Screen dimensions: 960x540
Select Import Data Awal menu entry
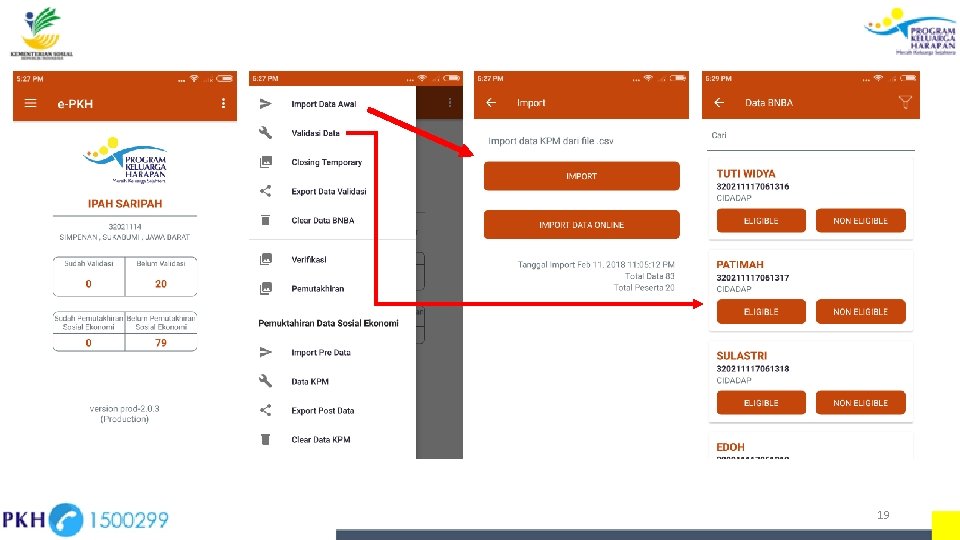[323, 104]
